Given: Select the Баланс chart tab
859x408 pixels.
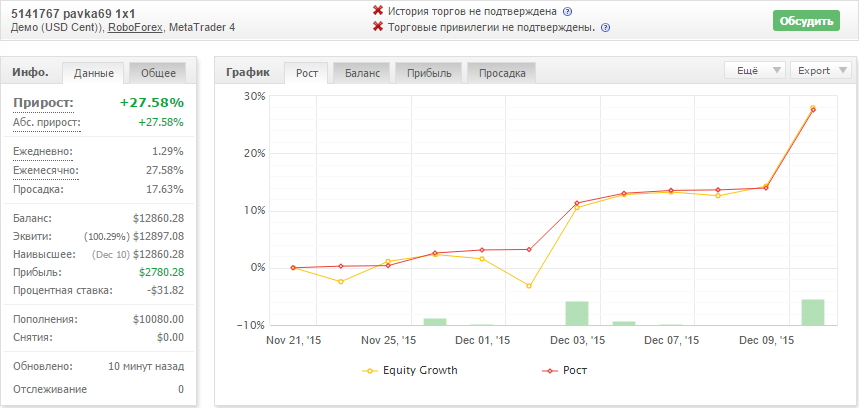Looking at the screenshot, I should tap(362, 73).
